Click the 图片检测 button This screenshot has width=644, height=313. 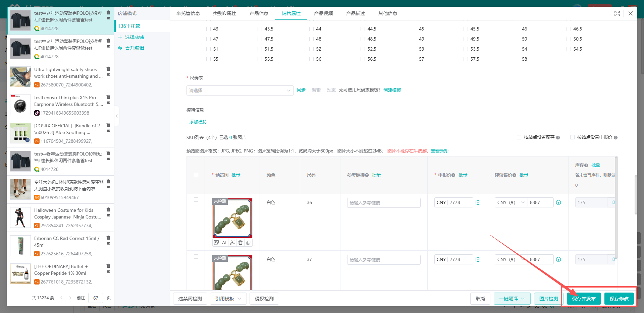click(548, 299)
